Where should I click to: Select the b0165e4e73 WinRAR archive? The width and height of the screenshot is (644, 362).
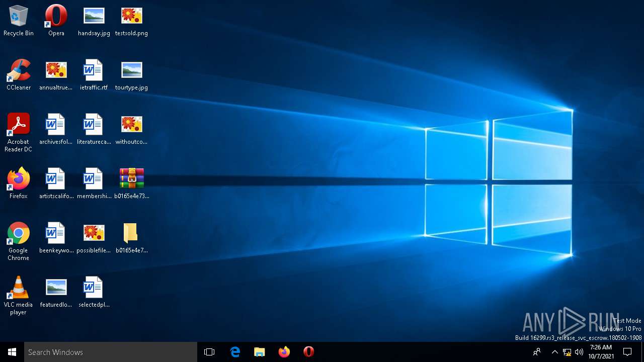[131, 184]
